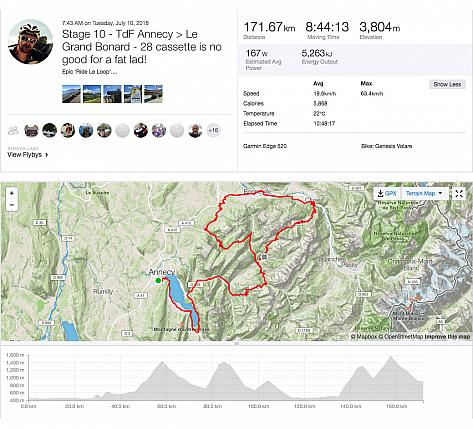This screenshot has width=473, height=429.
Task: Click the first kudos giver avatar
Action: tap(31, 130)
